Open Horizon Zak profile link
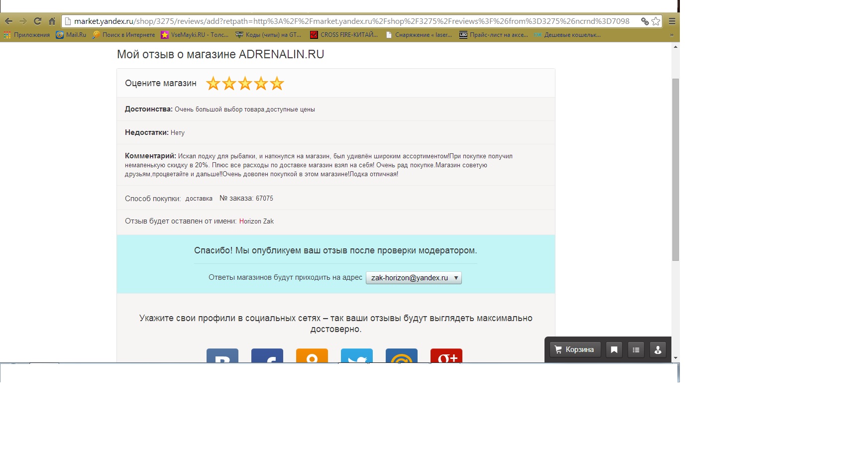 click(256, 221)
